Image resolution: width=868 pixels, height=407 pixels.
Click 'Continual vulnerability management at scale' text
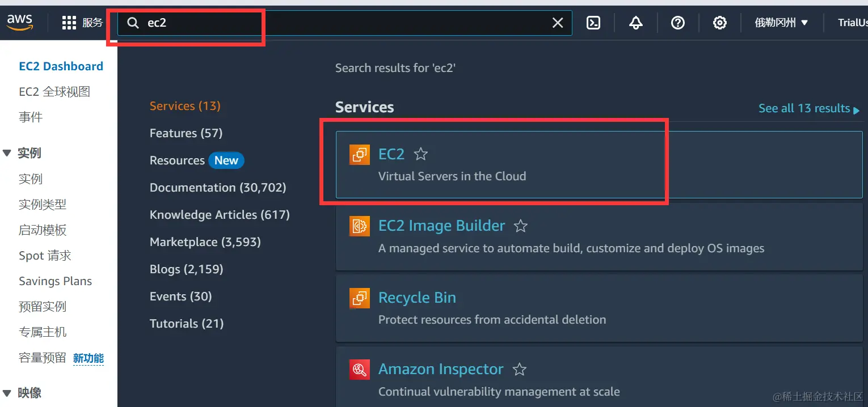499,392
